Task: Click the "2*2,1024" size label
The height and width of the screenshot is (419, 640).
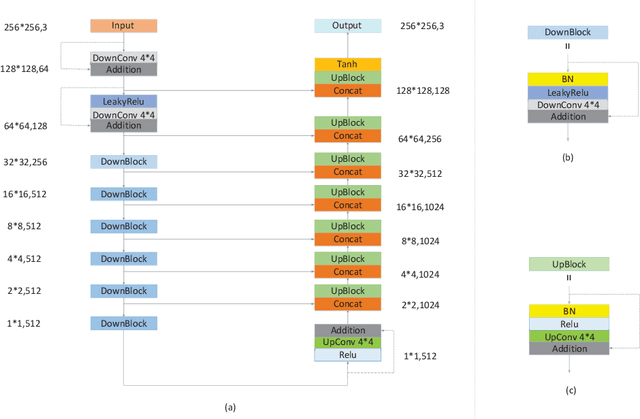Action: tap(420, 304)
